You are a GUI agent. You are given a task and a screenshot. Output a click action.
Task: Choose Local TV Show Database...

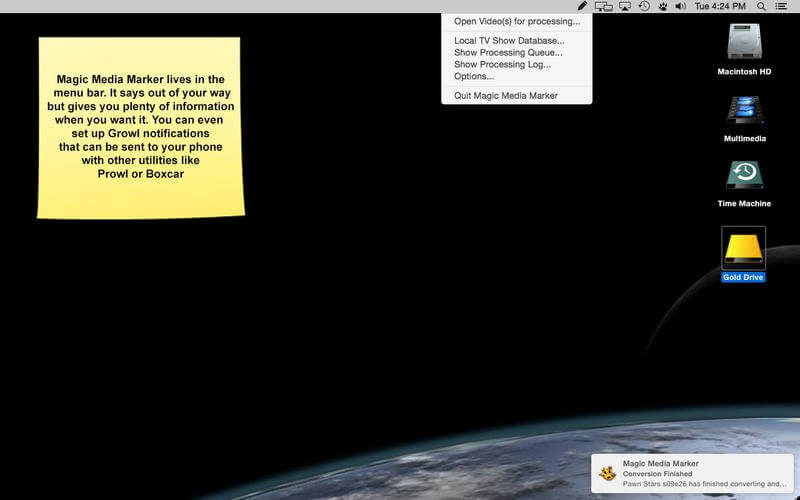tap(517, 40)
